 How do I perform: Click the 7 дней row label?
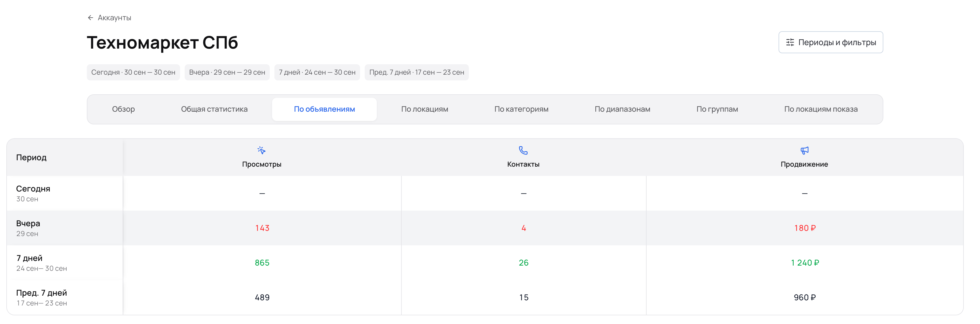pos(29,258)
